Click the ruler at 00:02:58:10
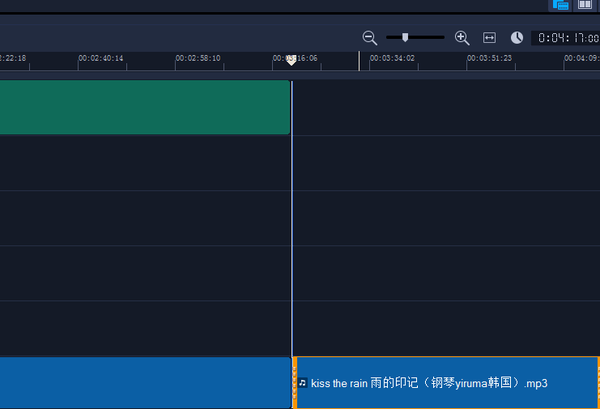This screenshot has height=409, width=600. click(198, 58)
